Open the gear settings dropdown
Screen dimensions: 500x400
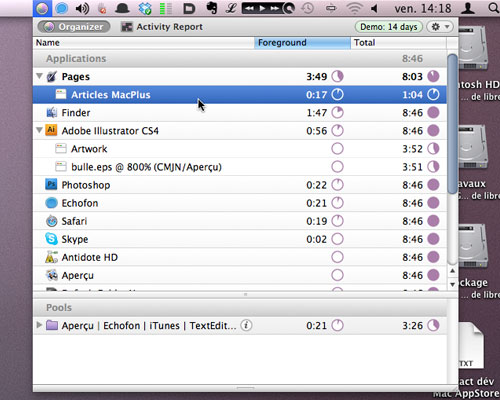coord(440,27)
